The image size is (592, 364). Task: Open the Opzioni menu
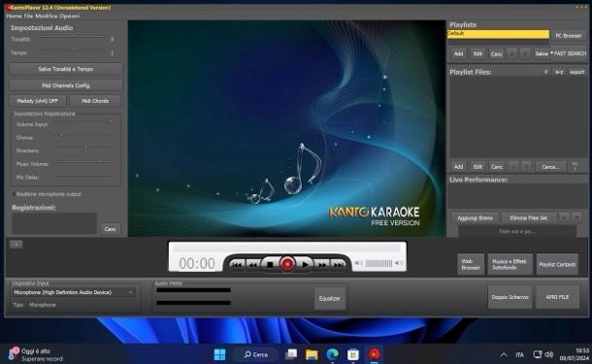70,17
